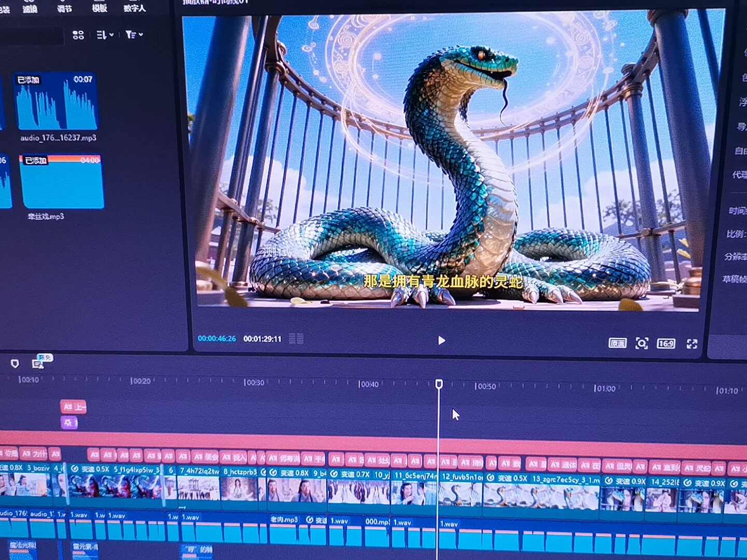The width and height of the screenshot is (747, 560).
Task: Select the 通体 subtitle clip
Action: tap(562, 464)
